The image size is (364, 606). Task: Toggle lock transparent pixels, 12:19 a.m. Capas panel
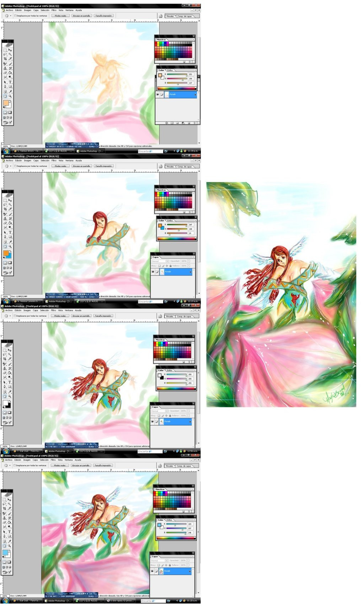pos(159,266)
